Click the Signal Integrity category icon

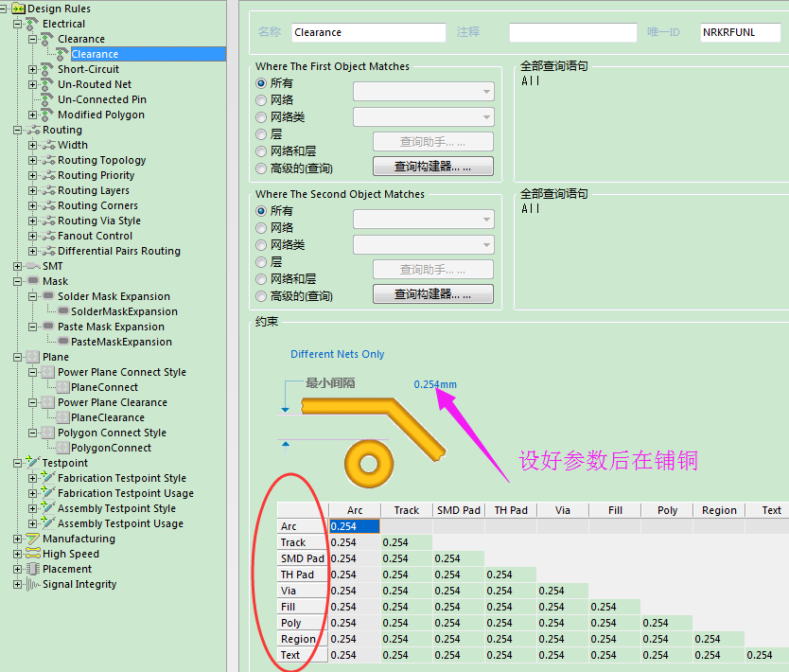click(x=33, y=584)
